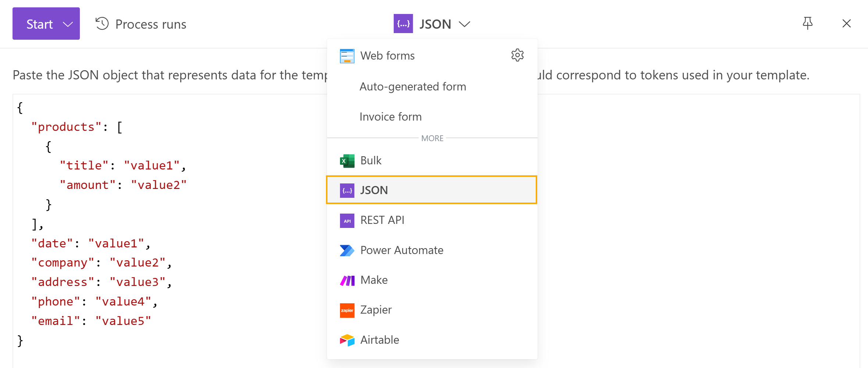Select Make from the list
868x368 pixels.
(432, 280)
